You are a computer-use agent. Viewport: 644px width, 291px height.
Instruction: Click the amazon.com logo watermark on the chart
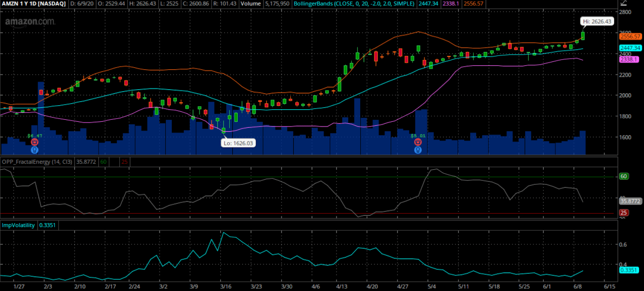30,22
